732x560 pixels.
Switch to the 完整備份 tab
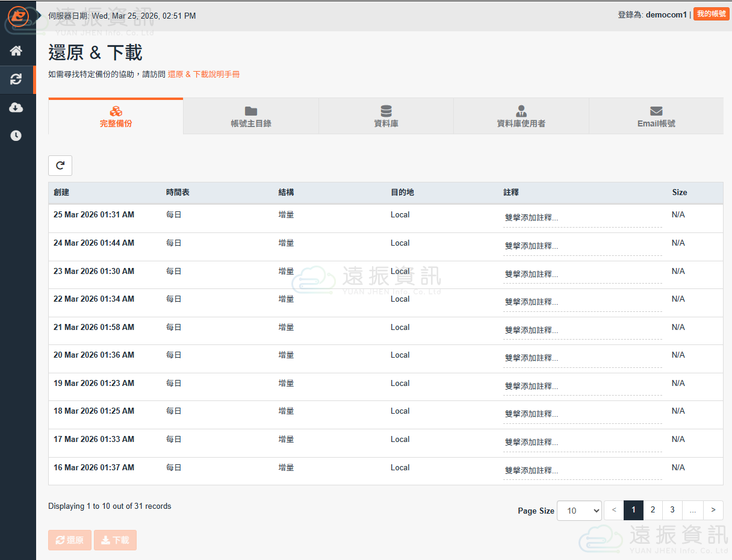pyautogui.click(x=116, y=117)
